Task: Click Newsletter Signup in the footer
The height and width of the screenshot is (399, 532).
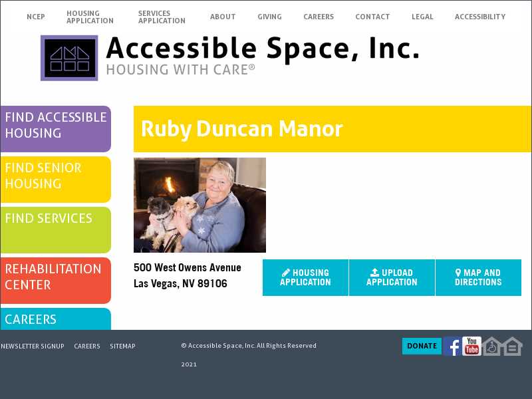Action: tap(32, 346)
